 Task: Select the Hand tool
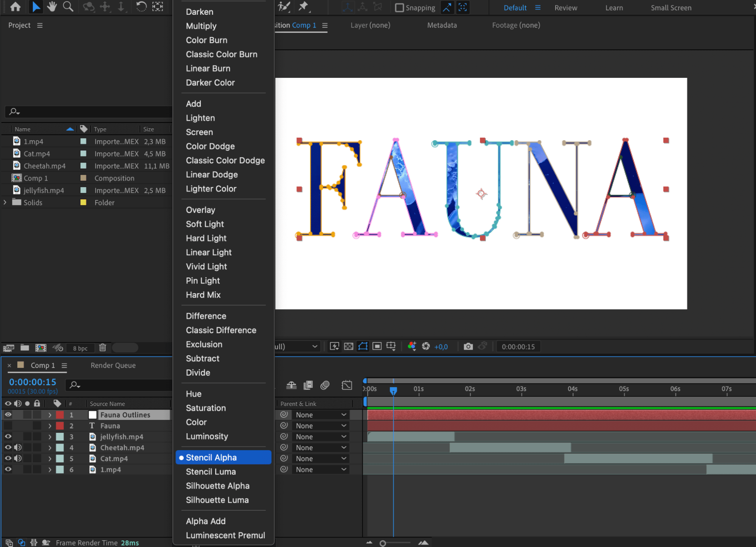52,6
